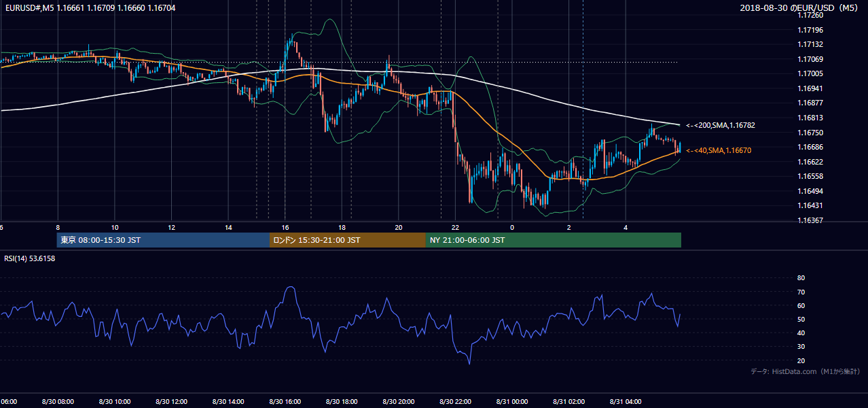Click the 2018-08-30 EUR/USD (M5) chart heading
868x408 pixels.
coord(800,8)
